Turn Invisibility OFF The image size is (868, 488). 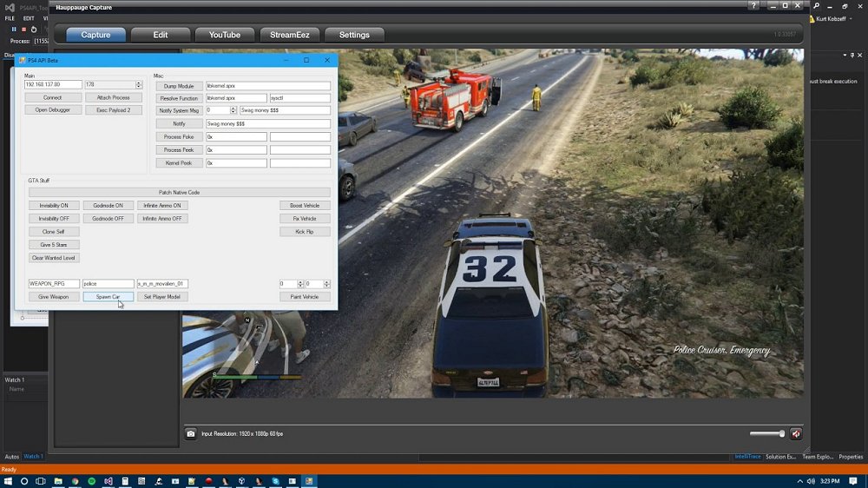point(54,219)
